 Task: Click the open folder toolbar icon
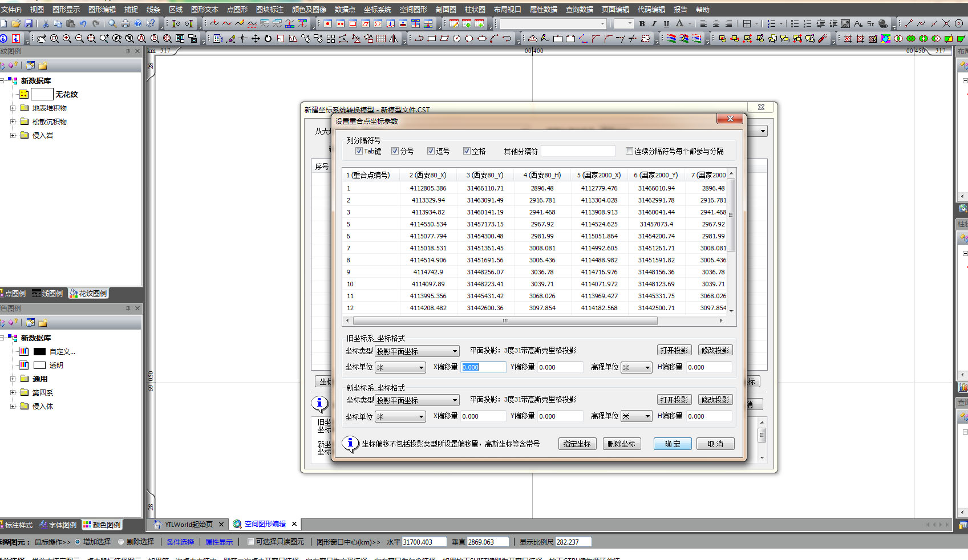(x=16, y=23)
